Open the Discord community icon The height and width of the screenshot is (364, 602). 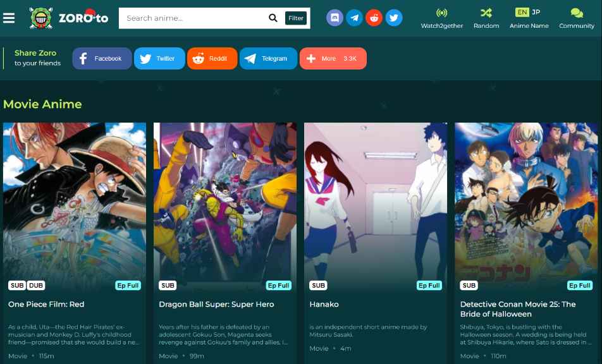[x=335, y=18]
